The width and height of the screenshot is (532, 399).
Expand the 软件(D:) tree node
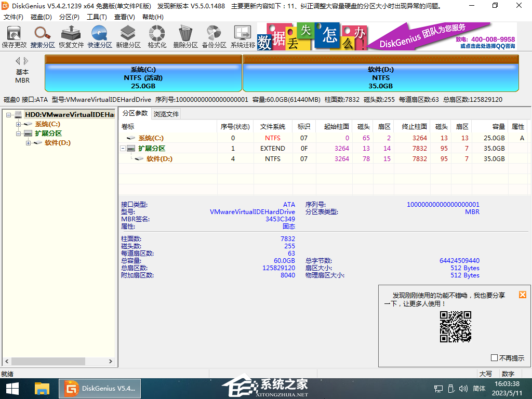click(x=28, y=143)
